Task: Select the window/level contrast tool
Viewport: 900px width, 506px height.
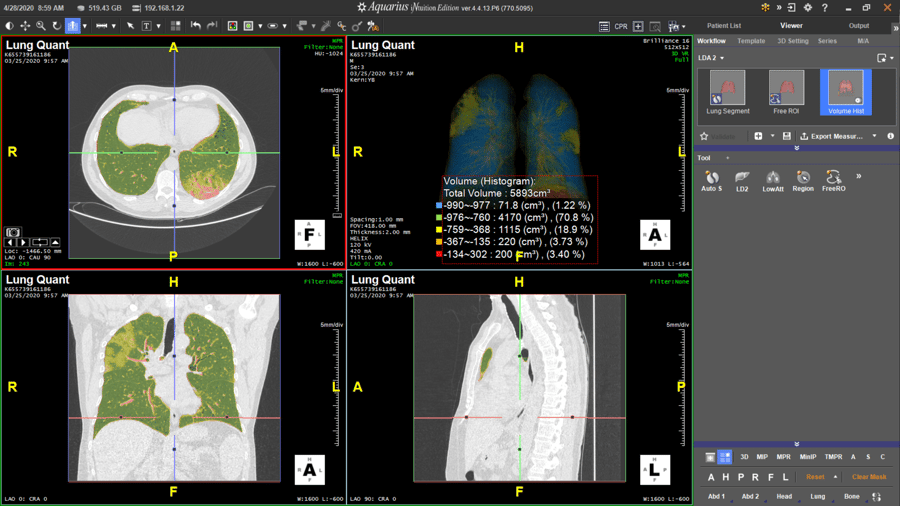Action: coord(9,26)
